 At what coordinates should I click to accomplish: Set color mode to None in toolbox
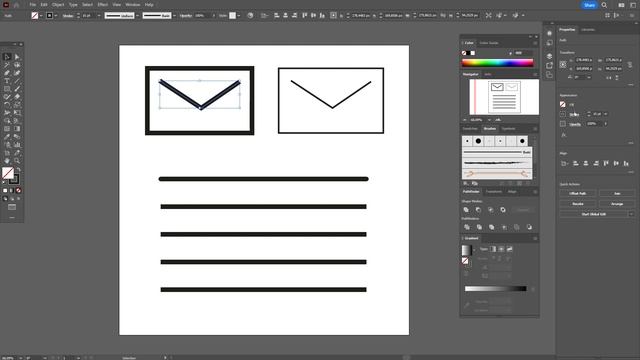18,191
